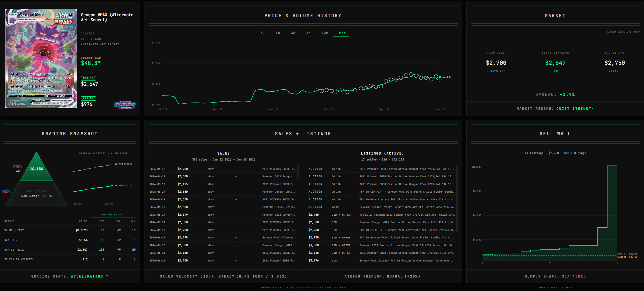This screenshot has width=644, height=291.
Task: Open the 2026-06-18 sale for $2,475
Action: pyautogui.click(x=223, y=184)
